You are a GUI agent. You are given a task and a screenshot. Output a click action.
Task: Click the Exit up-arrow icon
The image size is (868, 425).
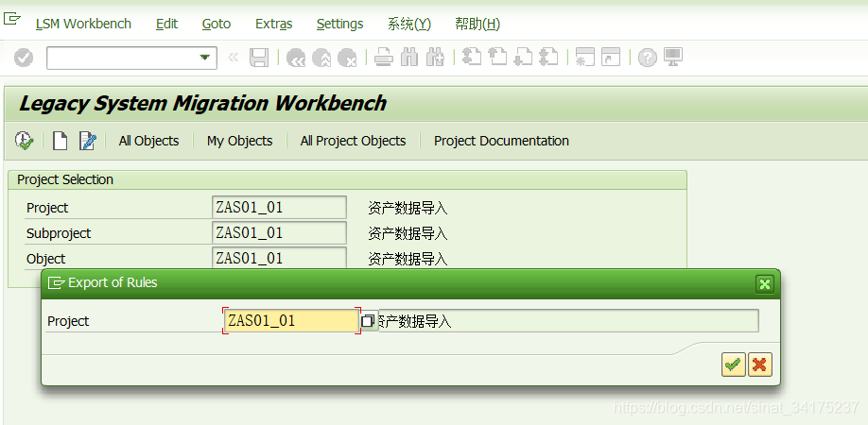pos(321,58)
